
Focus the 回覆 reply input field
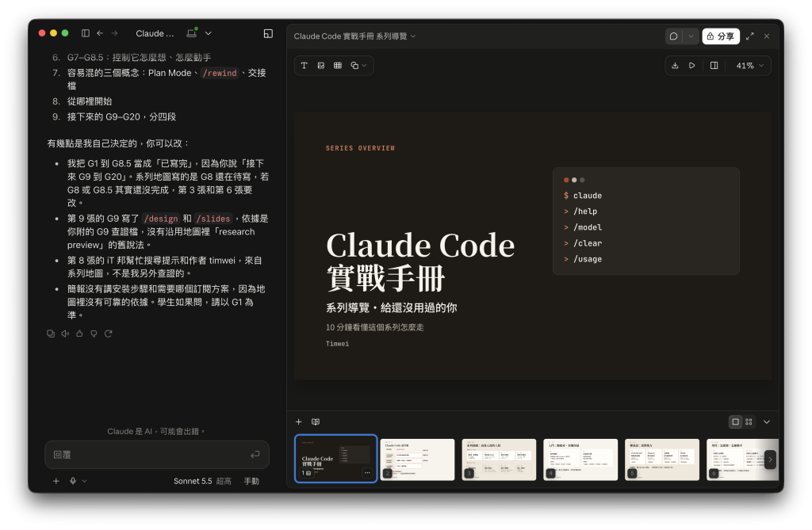pos(157,455)
